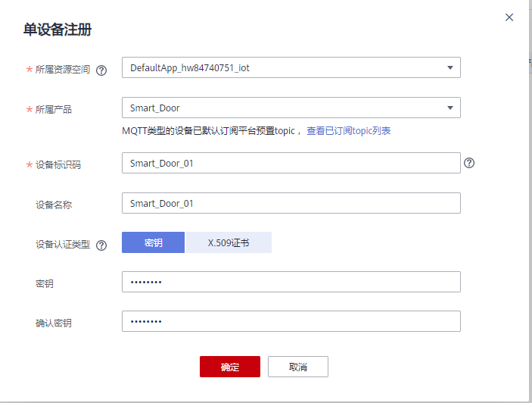This screenshot has height=403, width=532.
Task: Switch authentication type to X.509证书
Action: 229,242
